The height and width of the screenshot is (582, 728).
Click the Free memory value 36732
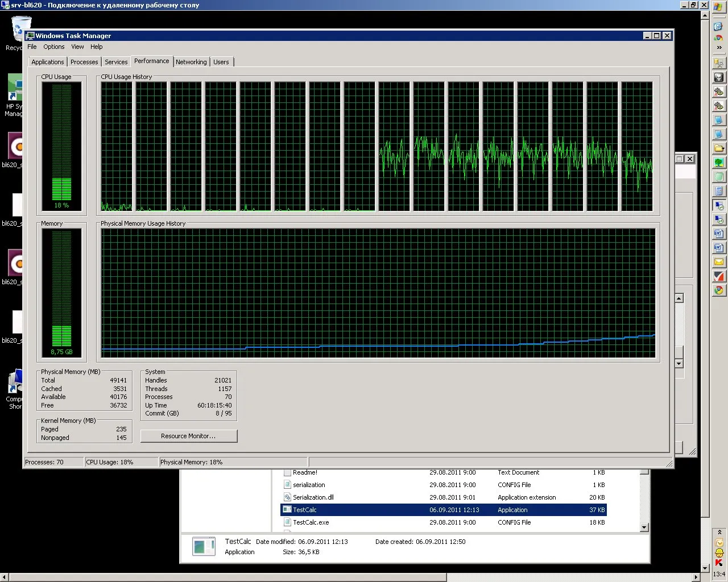pyautogui.click(x=118, y=405)
